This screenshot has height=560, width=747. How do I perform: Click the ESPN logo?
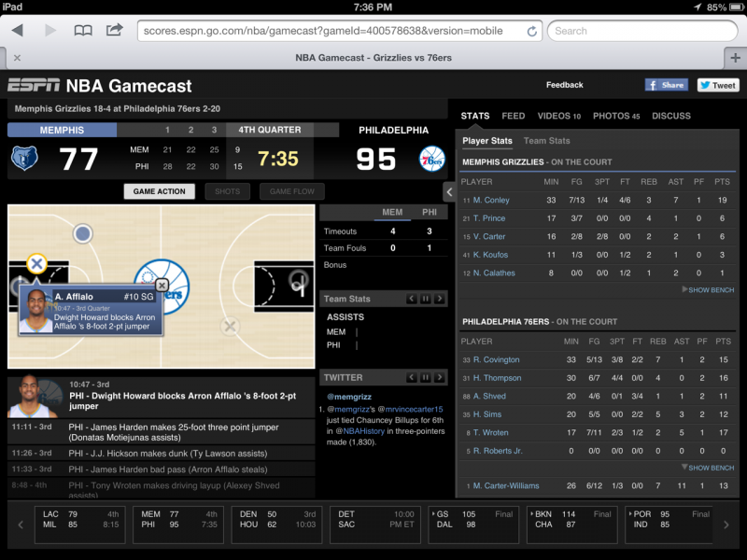(34, 85)
